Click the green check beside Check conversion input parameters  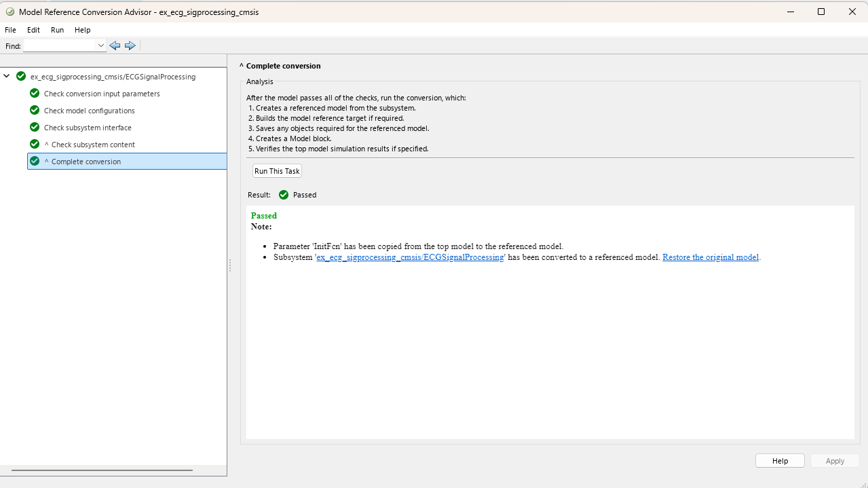point(35,94)
